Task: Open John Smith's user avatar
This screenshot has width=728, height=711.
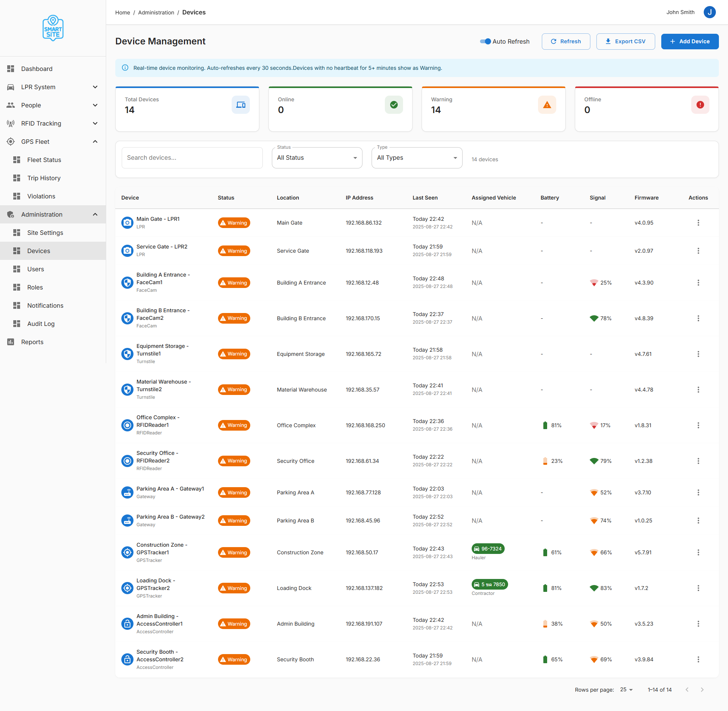Action: (709, 12)
